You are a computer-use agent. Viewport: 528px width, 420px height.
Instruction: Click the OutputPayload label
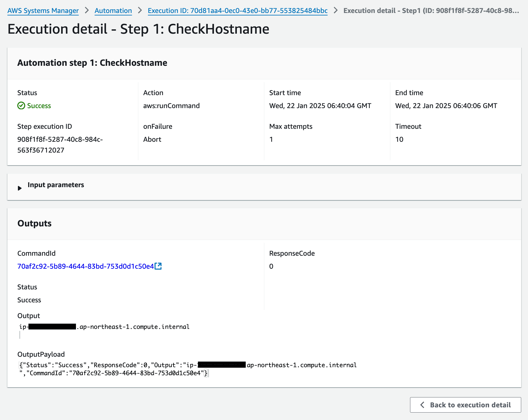[x=41, y=354]
